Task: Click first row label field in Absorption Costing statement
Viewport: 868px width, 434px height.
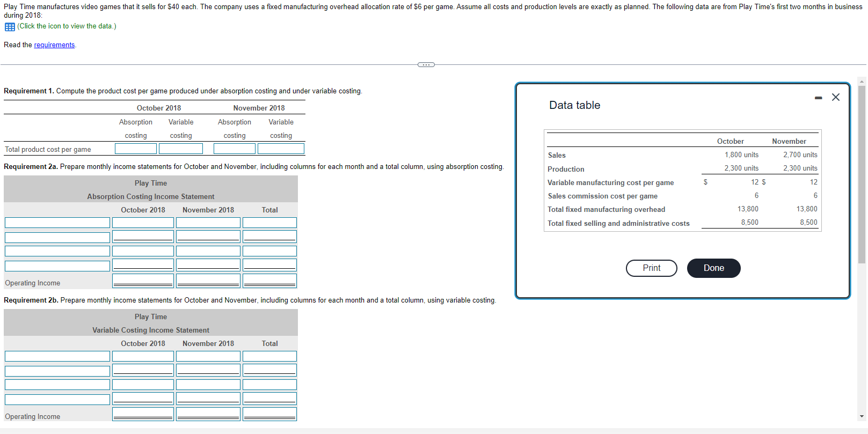Action: [x=57, y=223]
